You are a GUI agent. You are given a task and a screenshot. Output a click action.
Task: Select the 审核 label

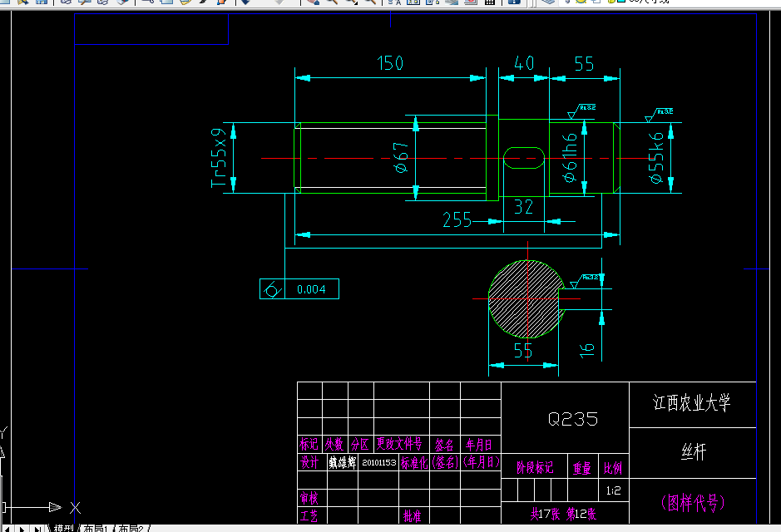309,498
